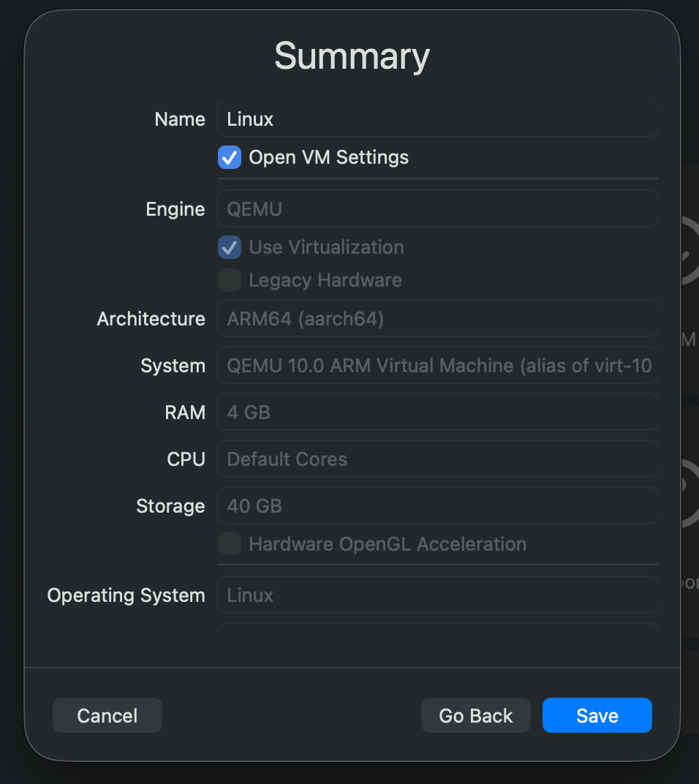Click the RAM field showing 4 GB
The width and height of the screenshot is (699, 784).
(x=437, y=412)
